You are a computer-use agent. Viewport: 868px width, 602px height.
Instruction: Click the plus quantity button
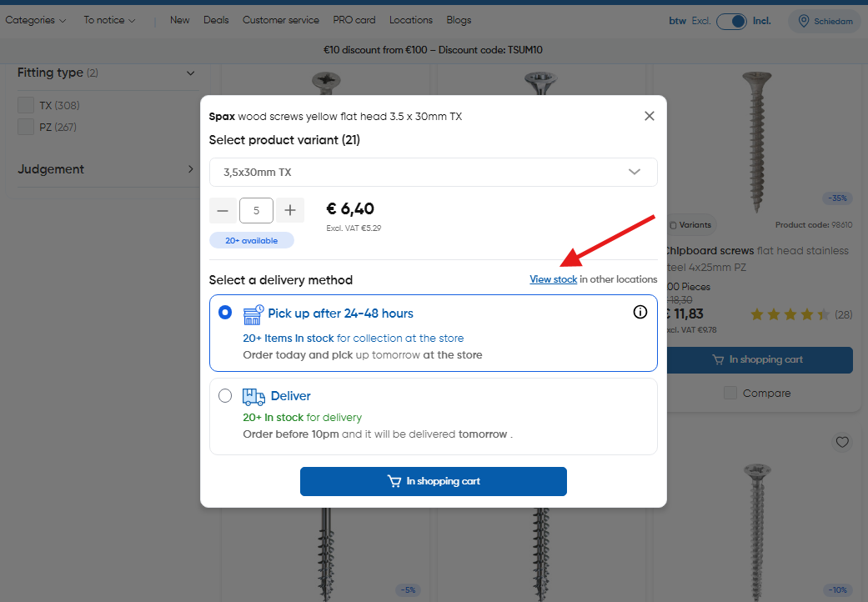(290, 210)
